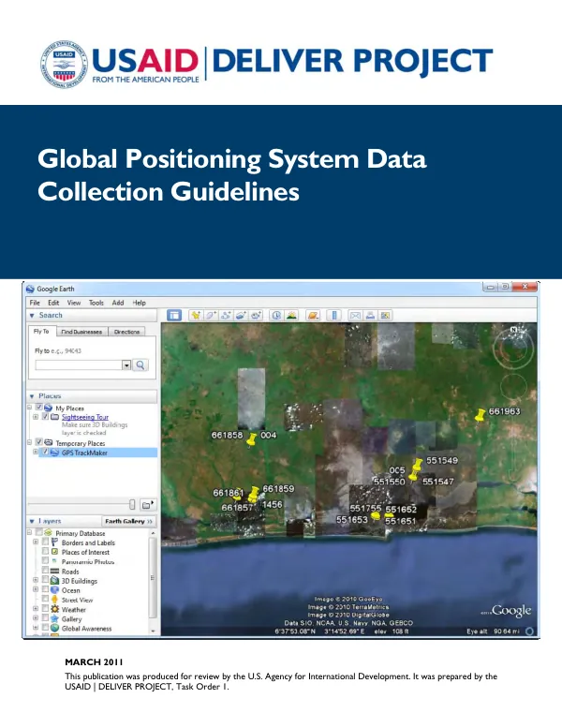The width and height of the screenshot is (562, 728).
Task: Click the North indicator on the compass ring
Action: pos(513,329)
